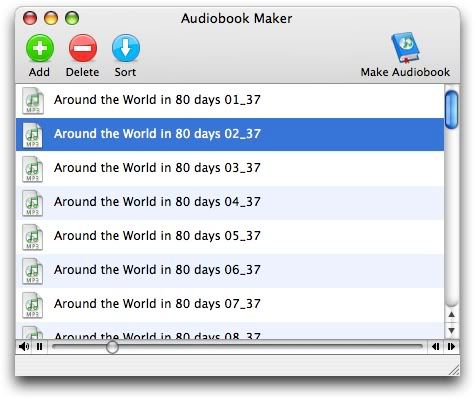This screenshot has height=399, width=475.
Task: Click the MP3 icon for track 06_37
Action: [33, 270]
